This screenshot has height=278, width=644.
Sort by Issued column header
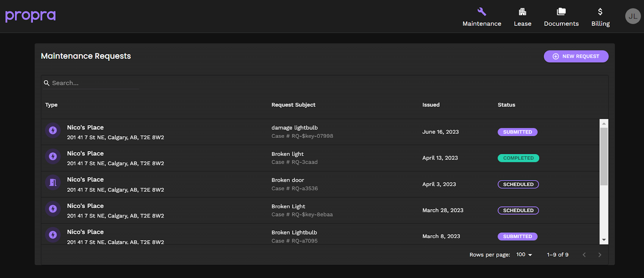coord(431,105)
